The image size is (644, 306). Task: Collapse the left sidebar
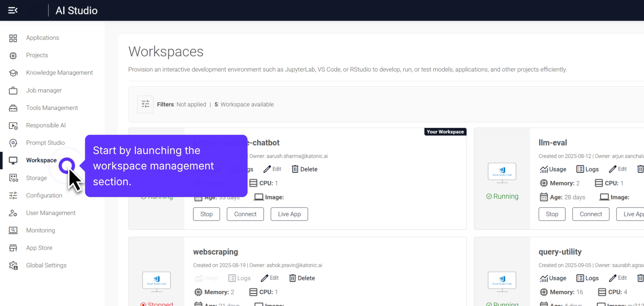13,10
